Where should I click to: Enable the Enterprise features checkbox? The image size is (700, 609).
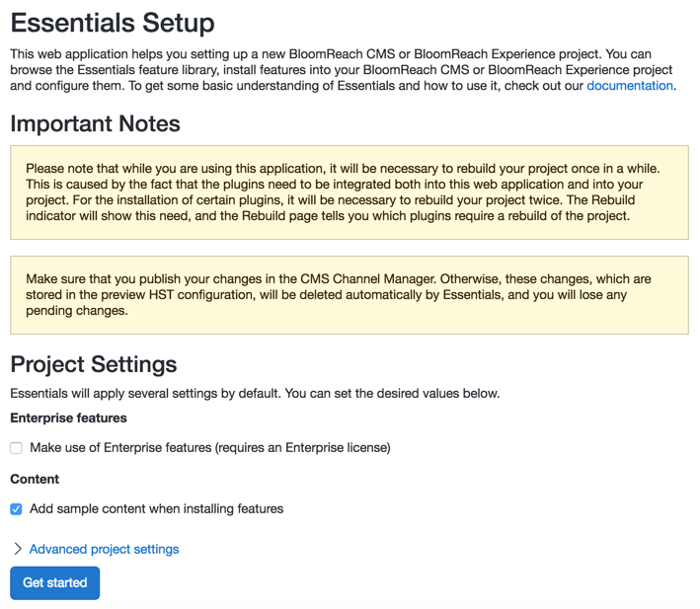point(16,448)
